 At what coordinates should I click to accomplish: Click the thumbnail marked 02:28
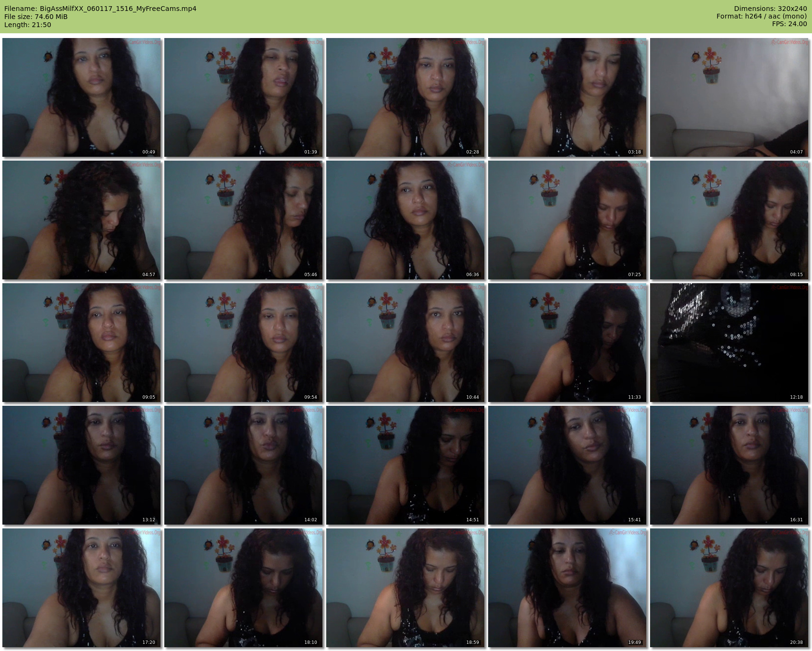click(x=406, y=97)
